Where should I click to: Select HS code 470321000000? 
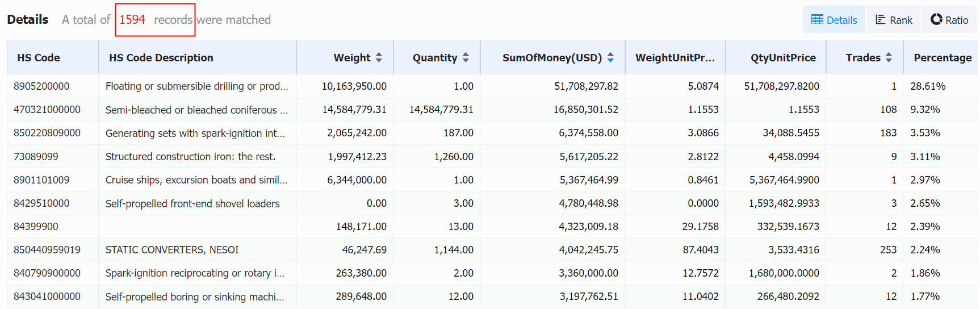(47, 110)
